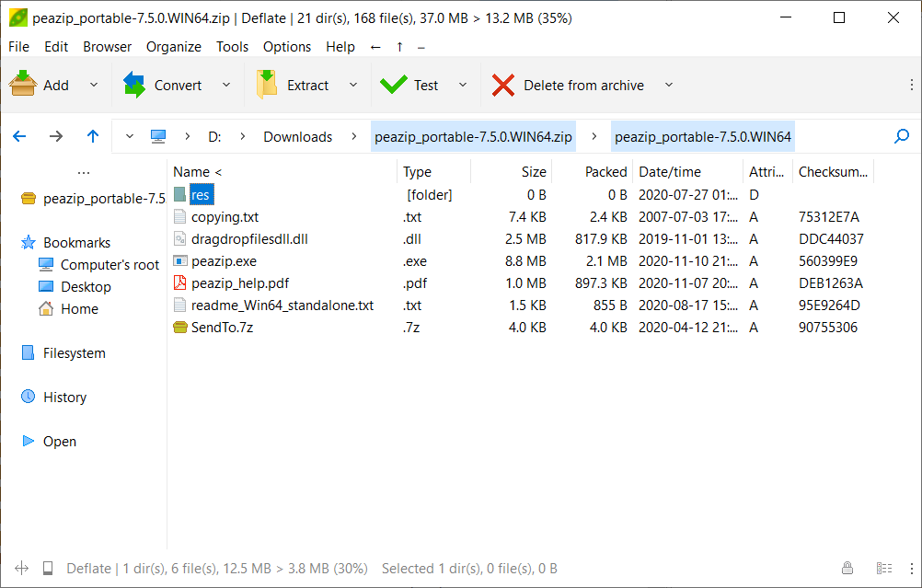This screenshot has width=922, height=588.
Task: Open the address bar history dropdown
Action: tap(130, 136)
